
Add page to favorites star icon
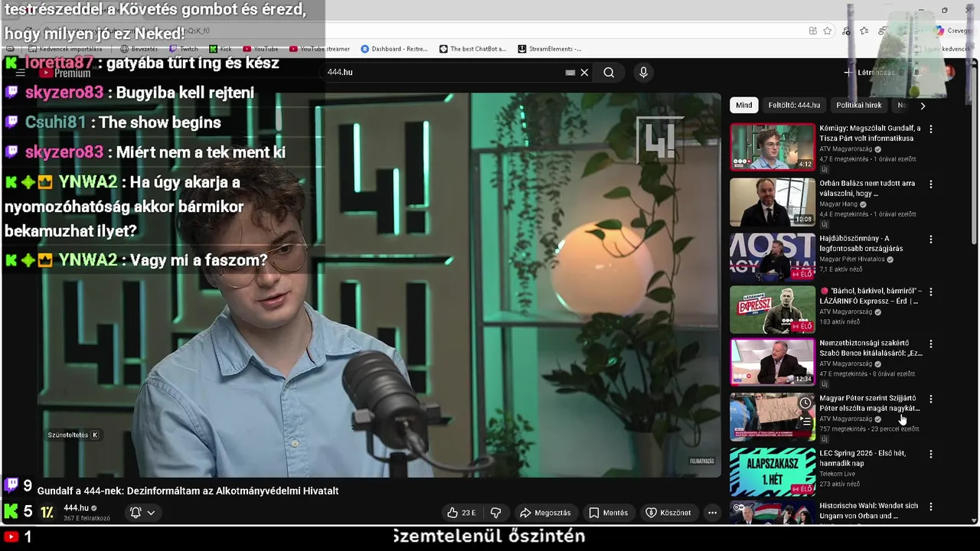point(828,31)
